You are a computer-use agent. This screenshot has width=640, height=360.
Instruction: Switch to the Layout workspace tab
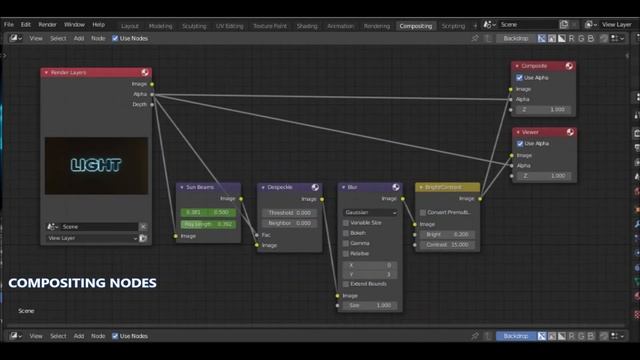click(130, 26)
